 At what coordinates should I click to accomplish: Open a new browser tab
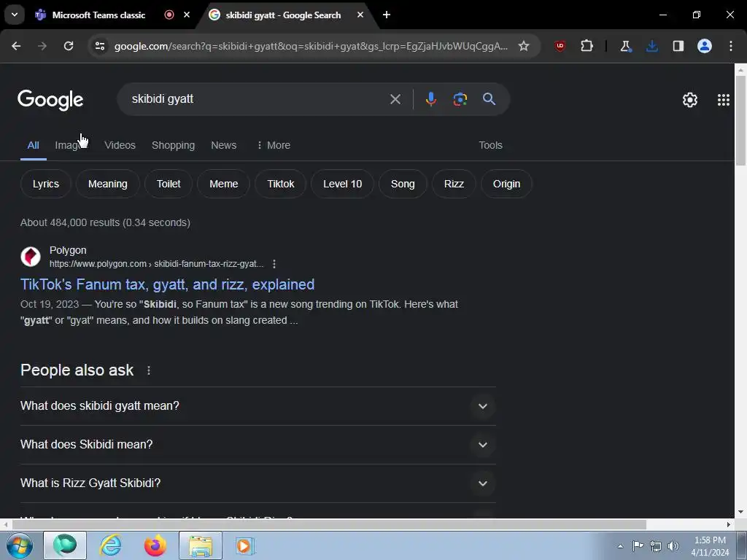[x=387, y=15]
